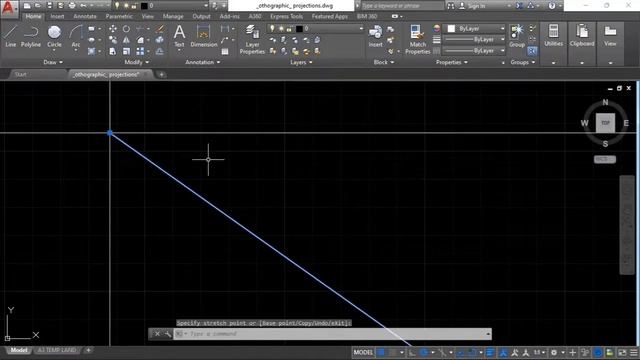The image size is (640, 360).
Task: Click the Offset tool in Modify panel
Action: pyautogui.click(x=160, y=51)
